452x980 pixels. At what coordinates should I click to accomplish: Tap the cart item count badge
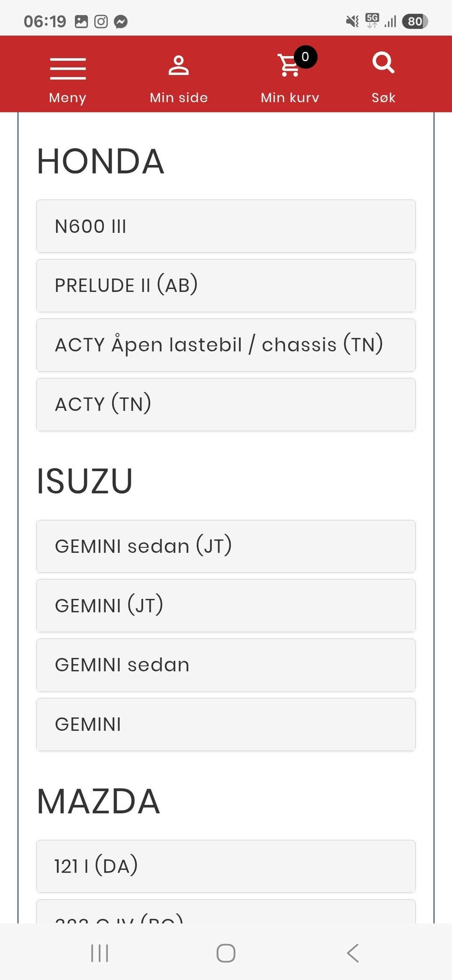(305, 57)
